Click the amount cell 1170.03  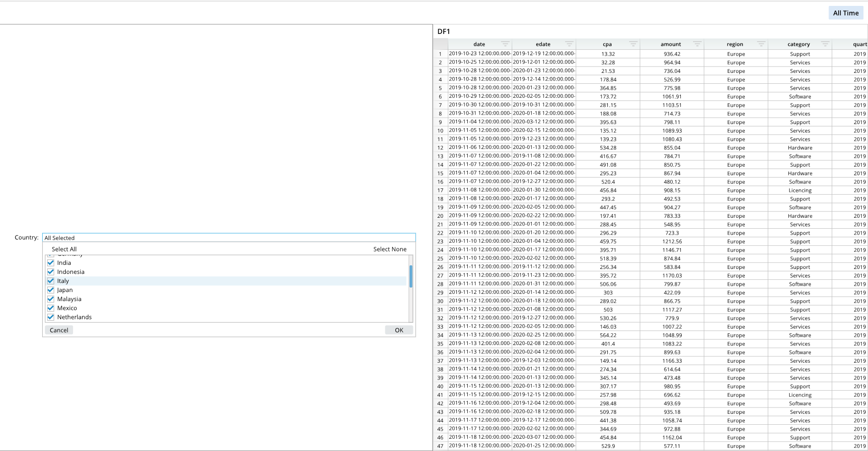click(x=672, y=275)
